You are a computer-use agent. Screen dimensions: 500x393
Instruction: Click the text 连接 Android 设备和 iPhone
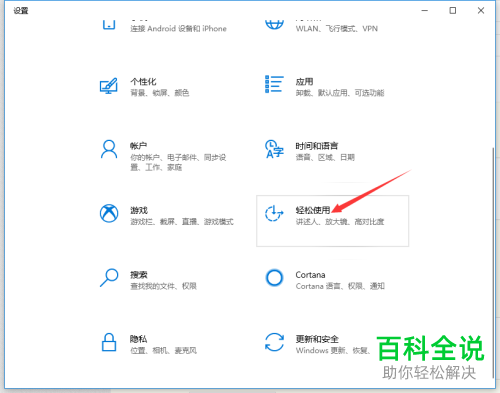tap(178, 29)
